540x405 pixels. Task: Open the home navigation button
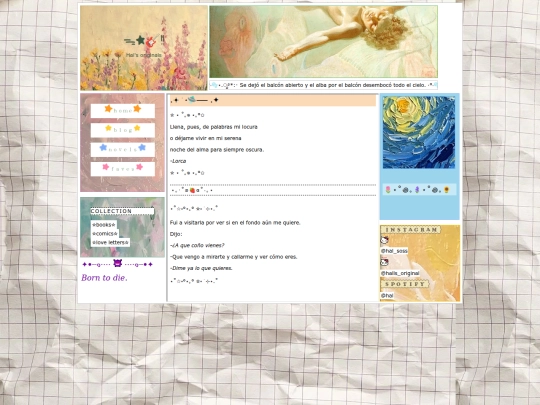pyautogui.click(x=123, y=111)
